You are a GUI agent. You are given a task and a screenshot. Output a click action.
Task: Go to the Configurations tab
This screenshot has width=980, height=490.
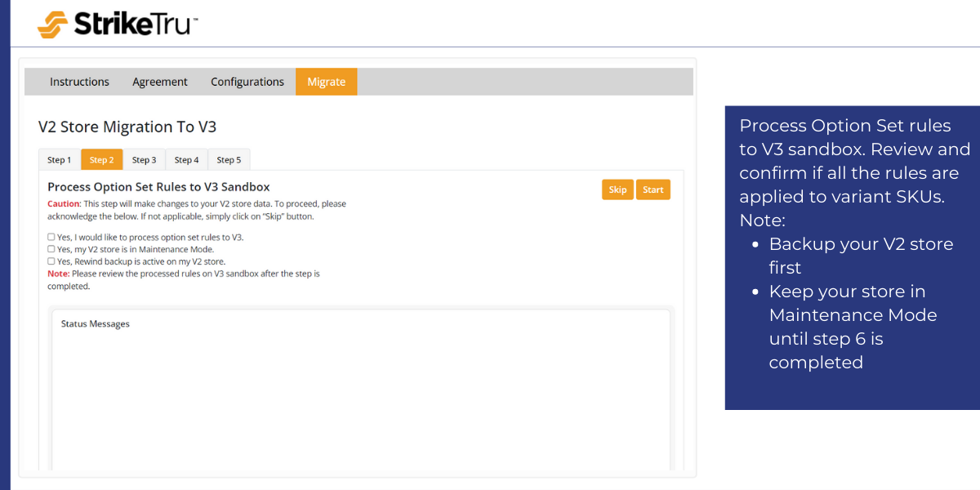pyautogui.click(x=247, y=82)
